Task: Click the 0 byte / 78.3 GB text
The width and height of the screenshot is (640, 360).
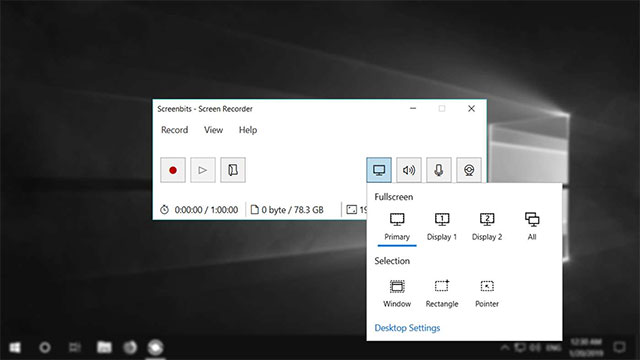Action: click(x=292, y=210)
